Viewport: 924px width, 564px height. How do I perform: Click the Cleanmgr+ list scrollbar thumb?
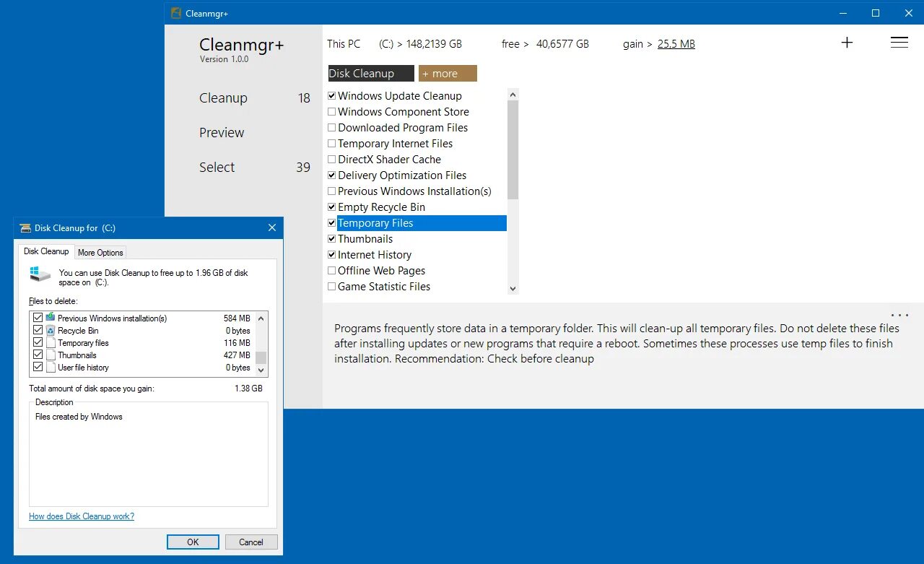pyautogui.click(x=513, y=149)
